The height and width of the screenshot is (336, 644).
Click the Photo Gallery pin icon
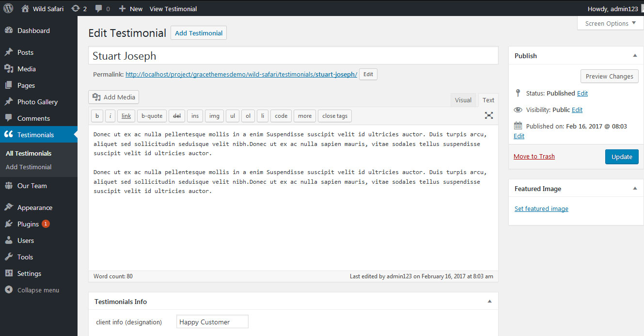[9, 102]
